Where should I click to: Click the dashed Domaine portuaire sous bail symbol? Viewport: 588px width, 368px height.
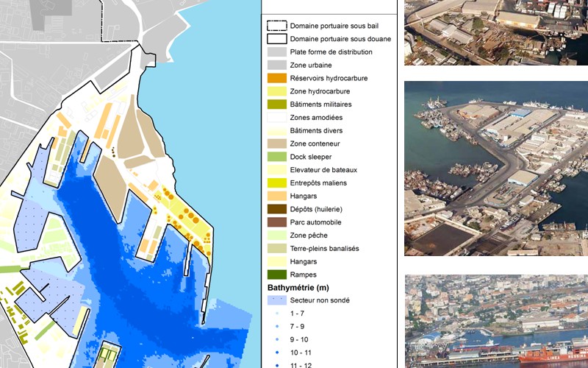click(x=276, y=25)
